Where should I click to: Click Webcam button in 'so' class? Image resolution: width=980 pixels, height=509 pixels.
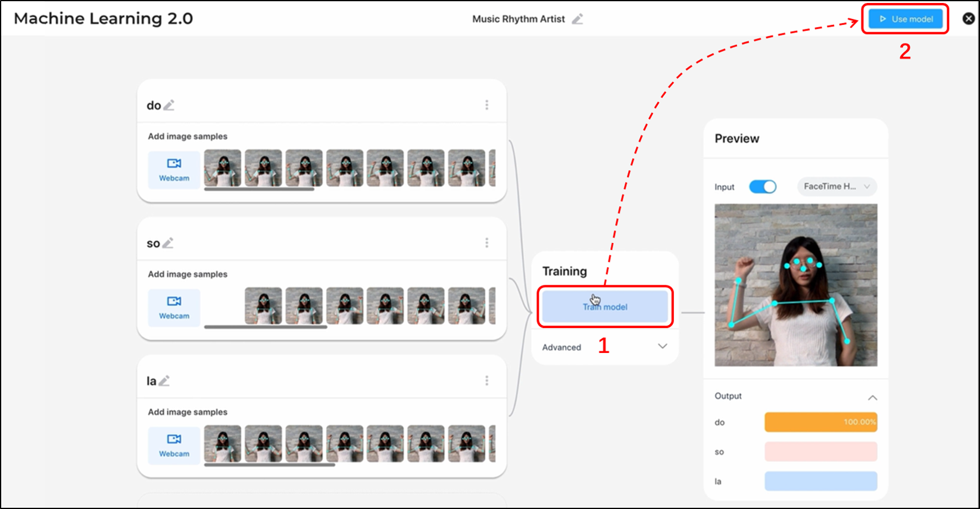[174, 307]
